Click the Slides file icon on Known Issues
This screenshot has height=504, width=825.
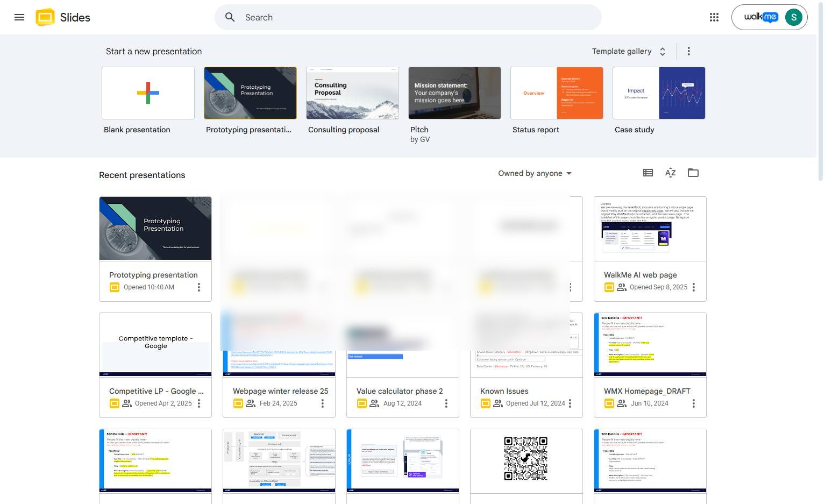[x=486, y=403]
